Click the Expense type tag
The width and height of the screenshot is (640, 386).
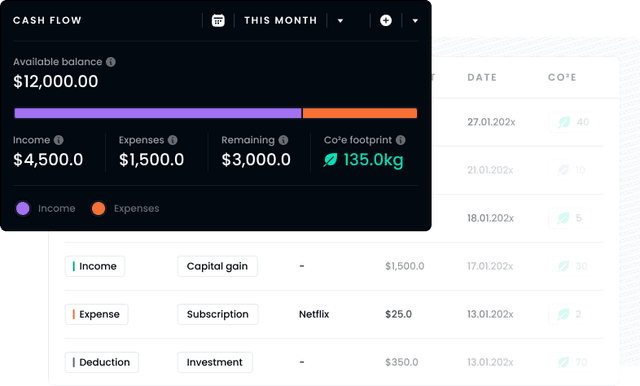pos(96,314)
